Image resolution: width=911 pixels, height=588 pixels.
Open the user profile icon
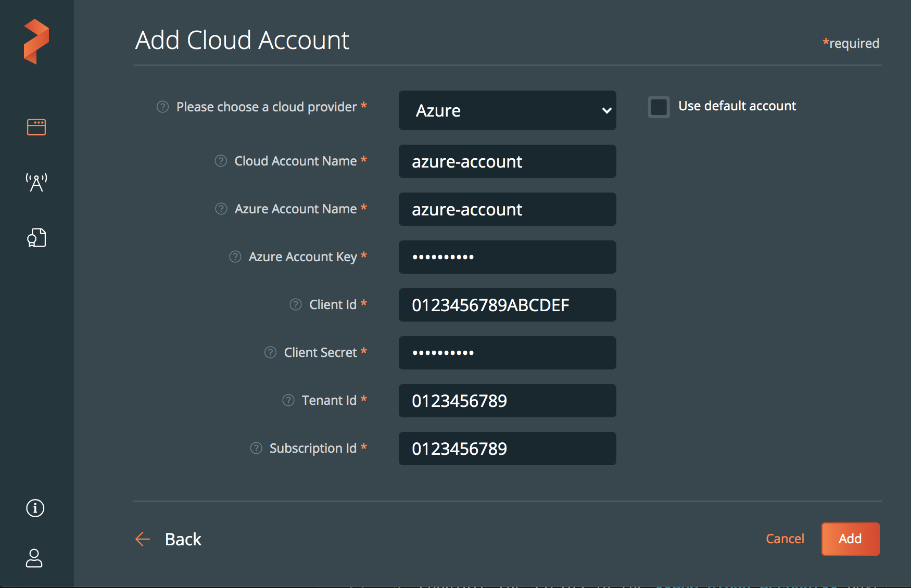34,558
